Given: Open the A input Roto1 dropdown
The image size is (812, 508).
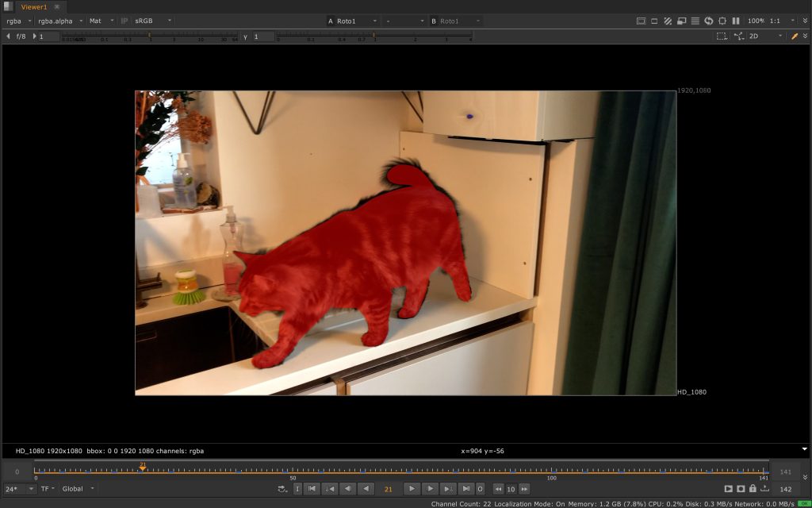Looking at the screenshot, I should [x=352, y=21].
